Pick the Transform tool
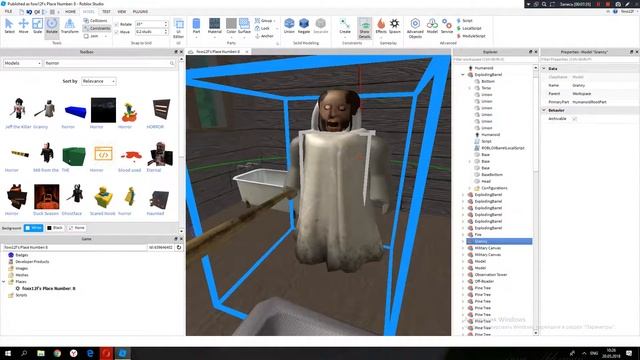The width and height of the screenshot is (640, 360). (69, 26)
